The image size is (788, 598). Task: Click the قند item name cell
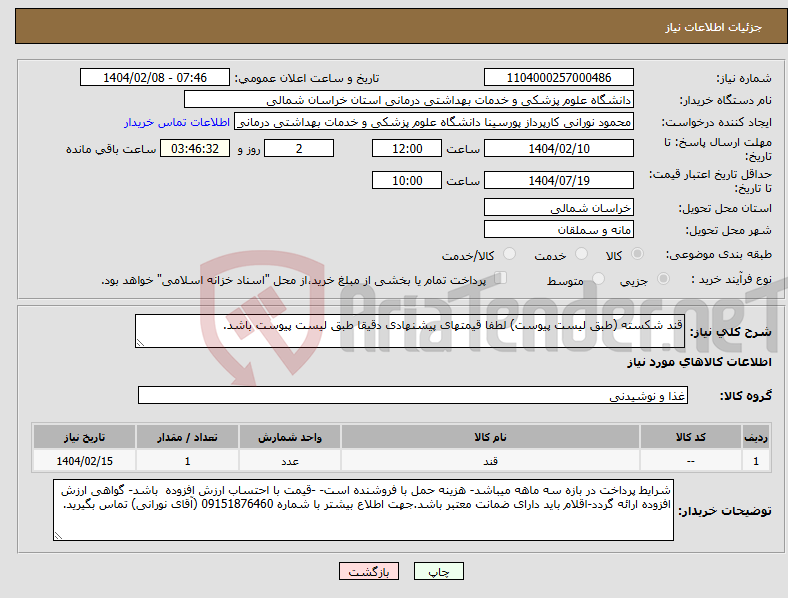[490, 461]
